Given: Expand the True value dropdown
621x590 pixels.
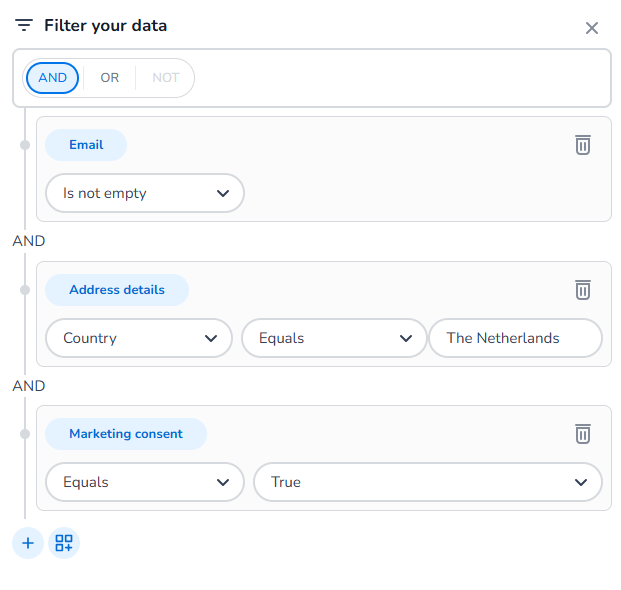Looking at the screenshot, I should point(428,482).
